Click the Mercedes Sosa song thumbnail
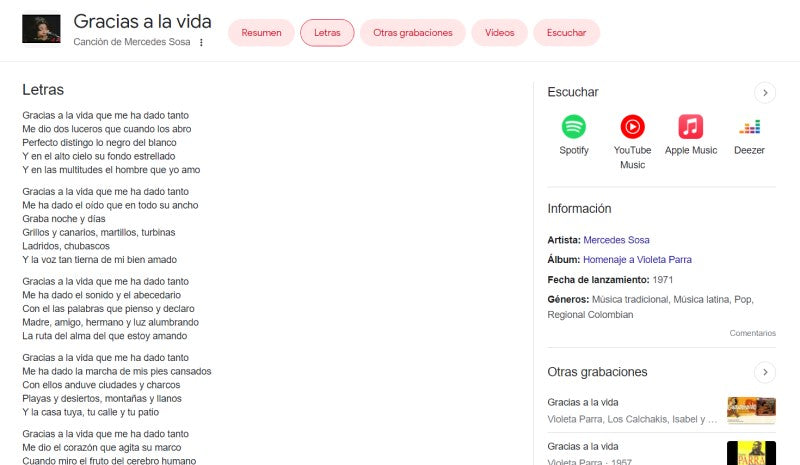The width and height of the screenshot is (800, 465). (x=41, y=29)
